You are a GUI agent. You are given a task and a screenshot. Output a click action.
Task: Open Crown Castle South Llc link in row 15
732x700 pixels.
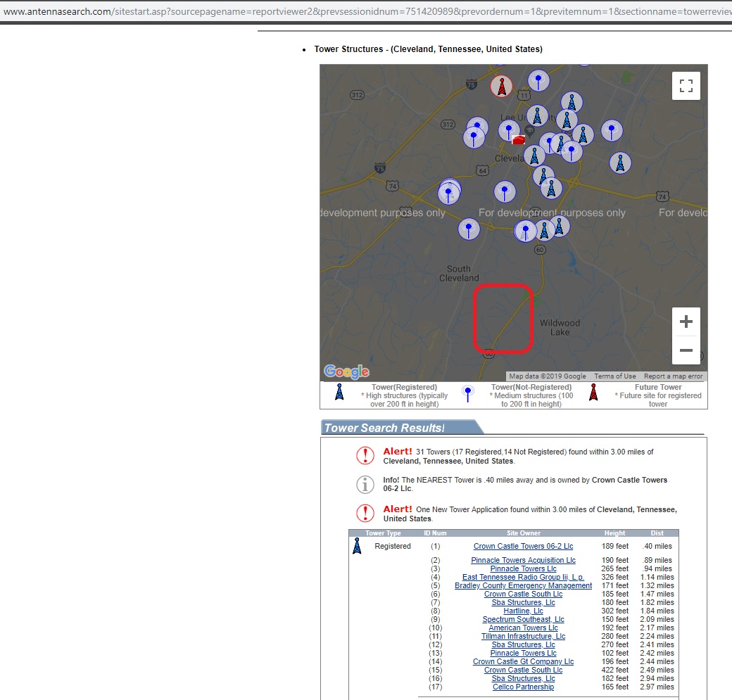click(524, 670)
